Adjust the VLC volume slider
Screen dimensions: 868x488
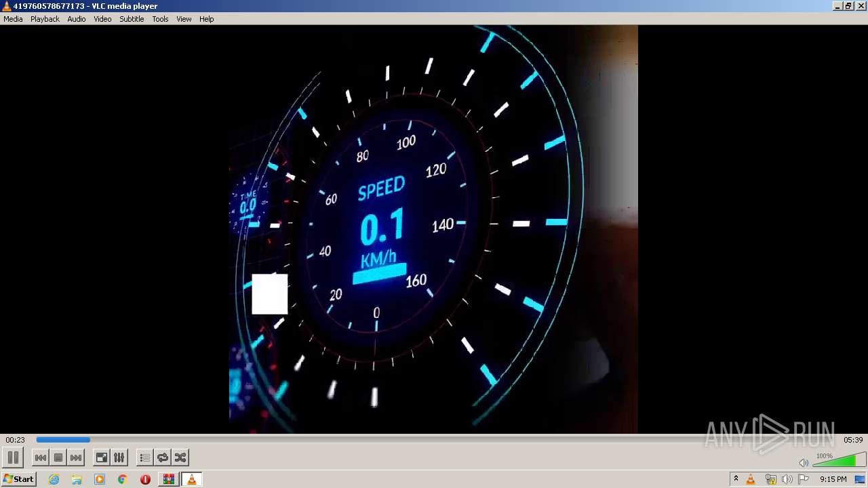click(839, 460)
